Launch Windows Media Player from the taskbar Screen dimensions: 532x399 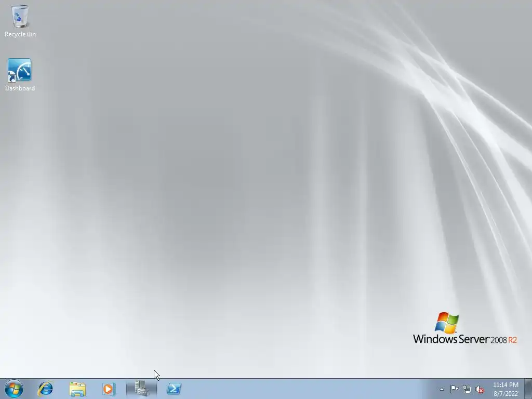tap(109, 389)
